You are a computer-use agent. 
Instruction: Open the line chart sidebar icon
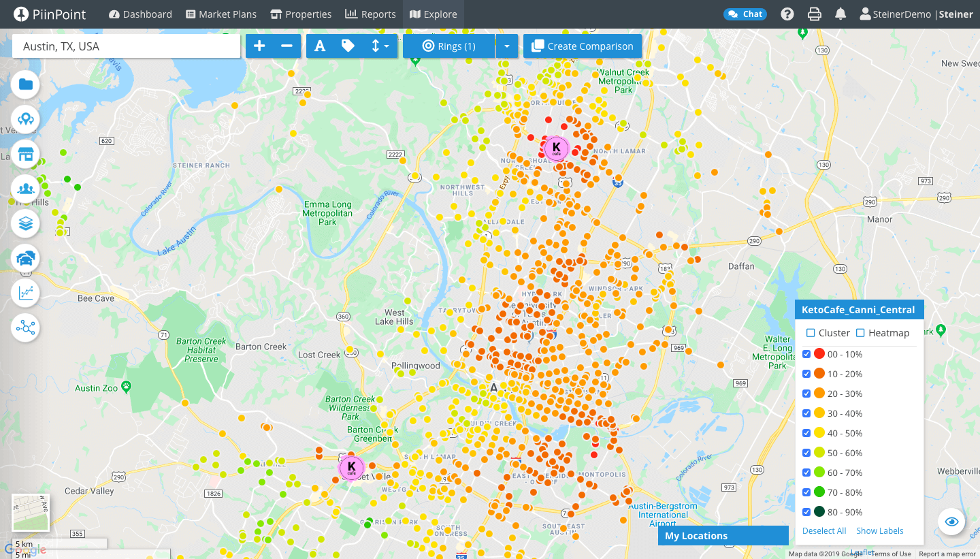click(x=26, y=293)
